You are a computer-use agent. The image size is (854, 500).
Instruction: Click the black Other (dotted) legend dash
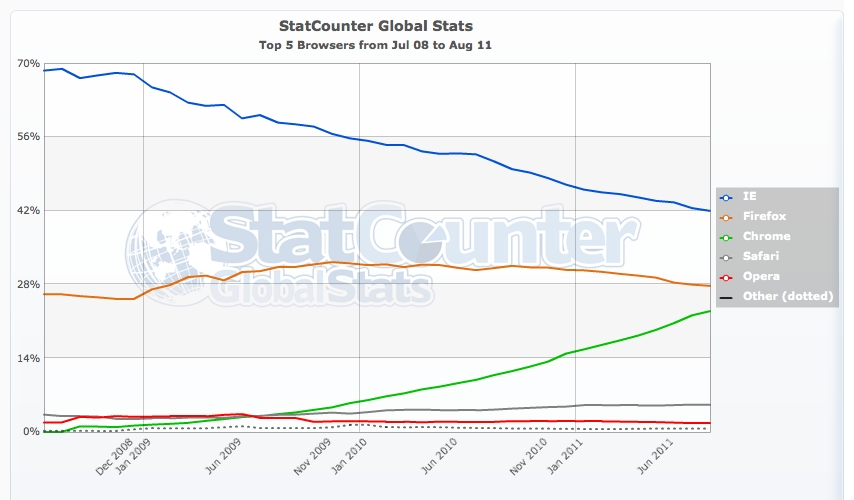point(725,296)
